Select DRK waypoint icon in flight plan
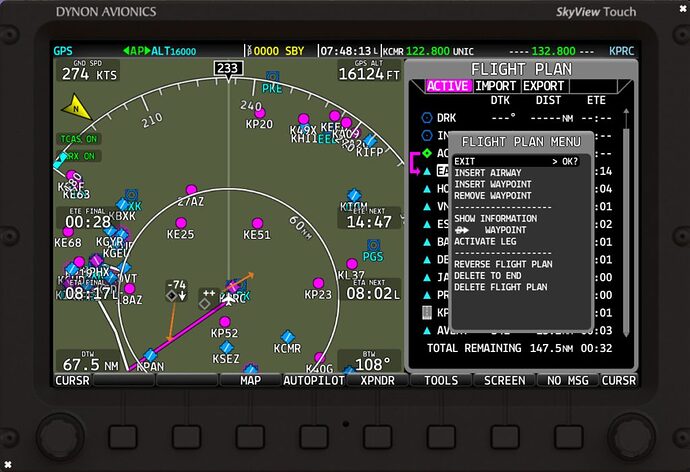Image resolution: width=690 pixels, height=472 pixels. [x=428, y=118]
